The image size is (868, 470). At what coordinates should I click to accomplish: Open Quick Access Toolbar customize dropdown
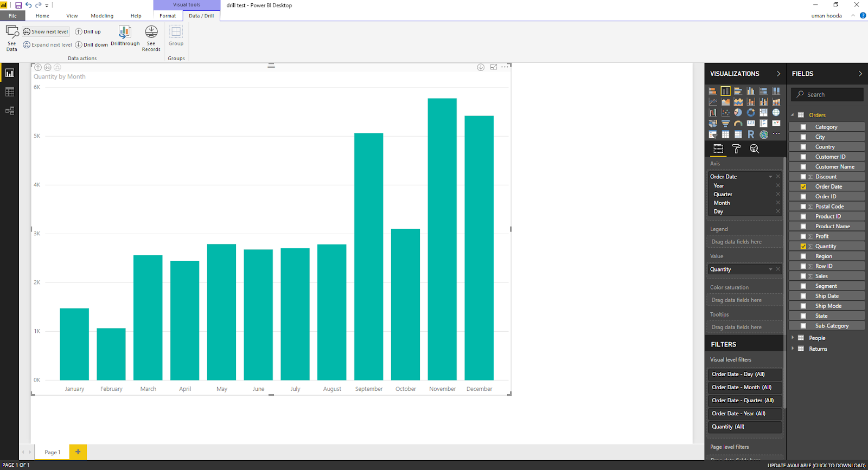point(47,5)
